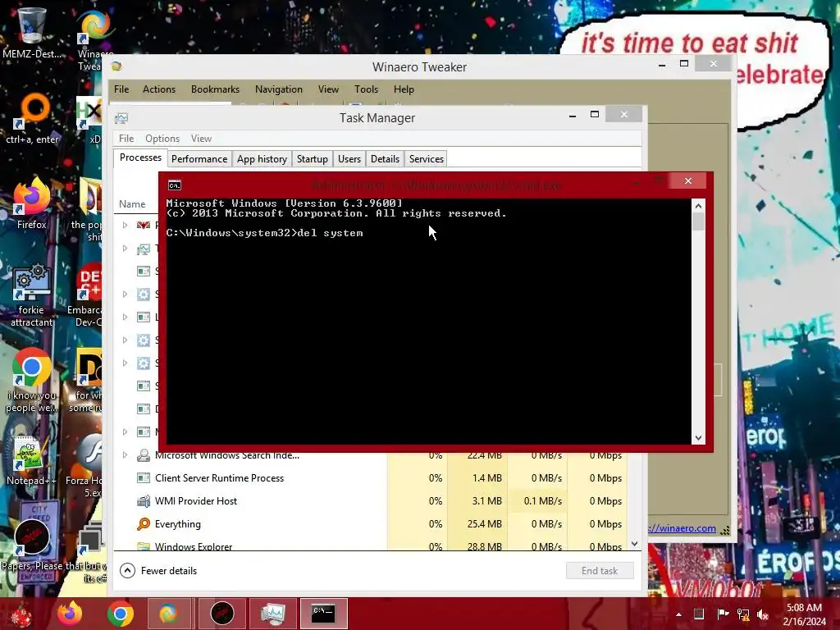The width and height of the screenshot is (840, 630).
Task: Open the network tray icon
Action: pyautogui.click(x=743, y=614)
